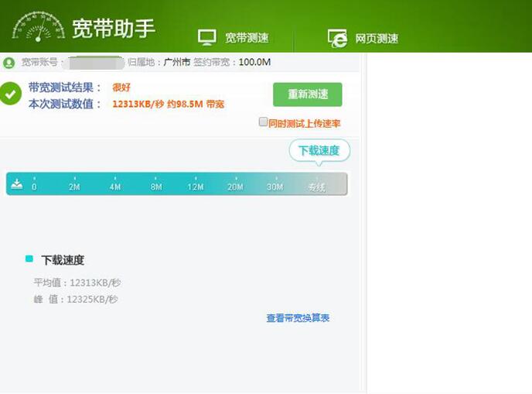
Task: Click the IE browser icon for 网页测速
Action: [337, 38]
